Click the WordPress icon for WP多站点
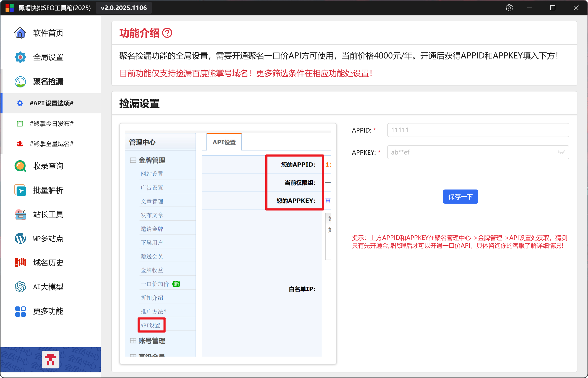 tap(20, 238)
